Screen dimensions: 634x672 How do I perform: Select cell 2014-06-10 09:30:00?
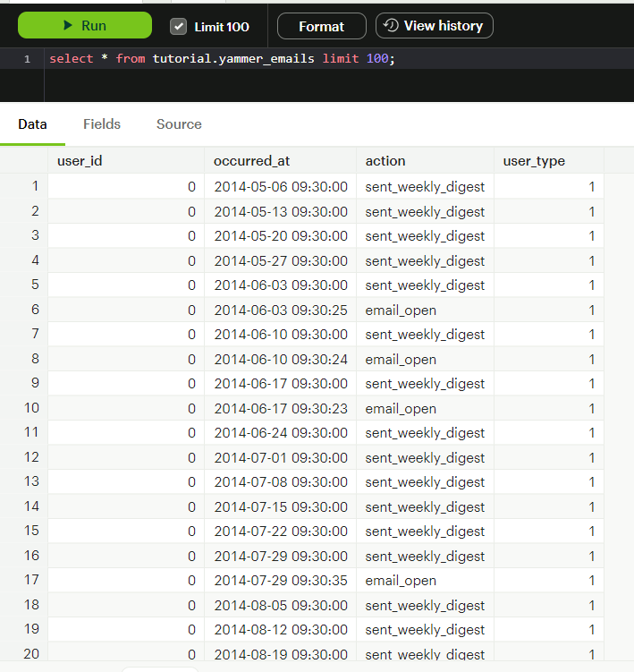coord(281,335)
